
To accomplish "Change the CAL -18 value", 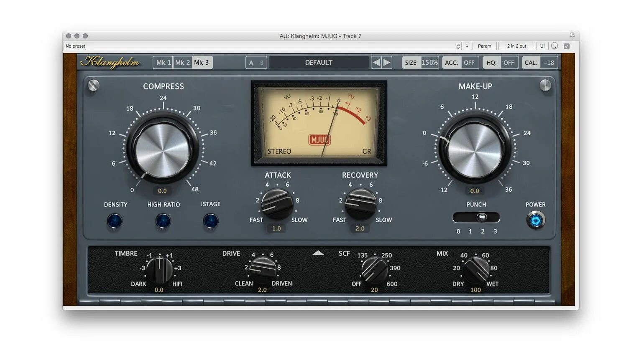I will [540, 63].
